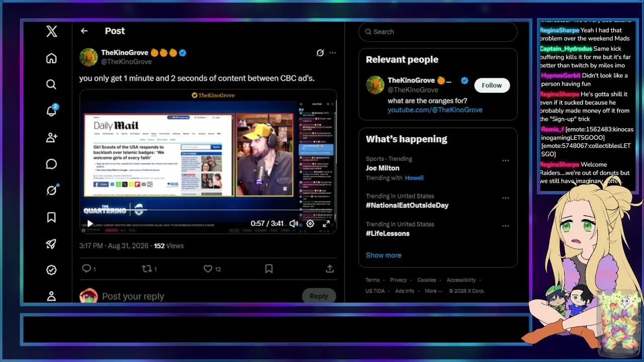Open Profile icon in sidebar
Viewport: 644px width, 362px height.
pyautogui.click(x=51, y=296)
